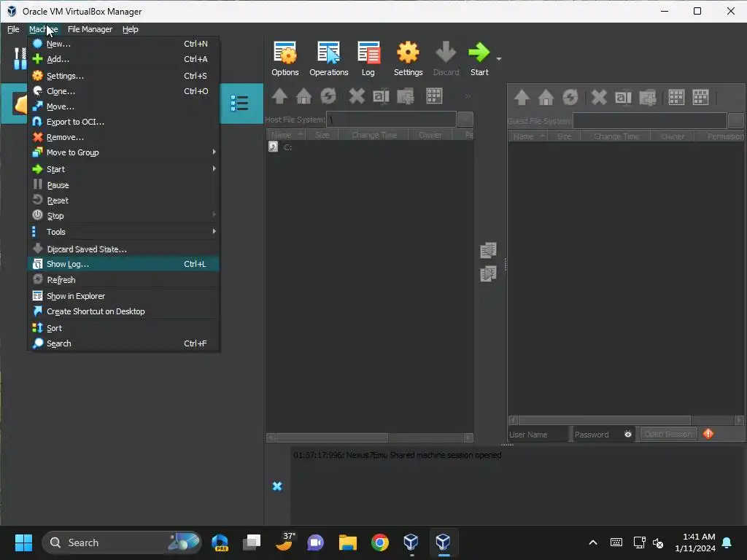Refresh the host file system panel
747x560 pixels.
tap(328, 96)
